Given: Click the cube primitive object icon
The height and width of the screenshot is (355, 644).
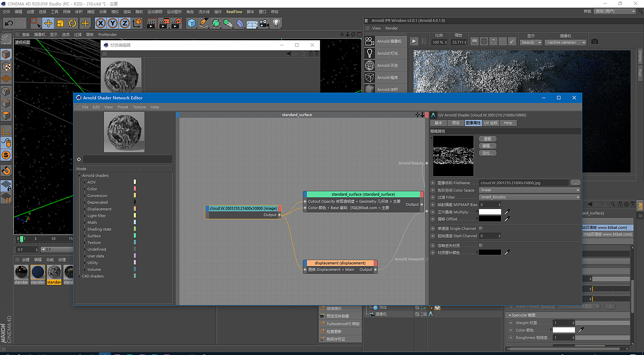Looking at the screenshot, I should pyautogui.click(x=192, y=23).
